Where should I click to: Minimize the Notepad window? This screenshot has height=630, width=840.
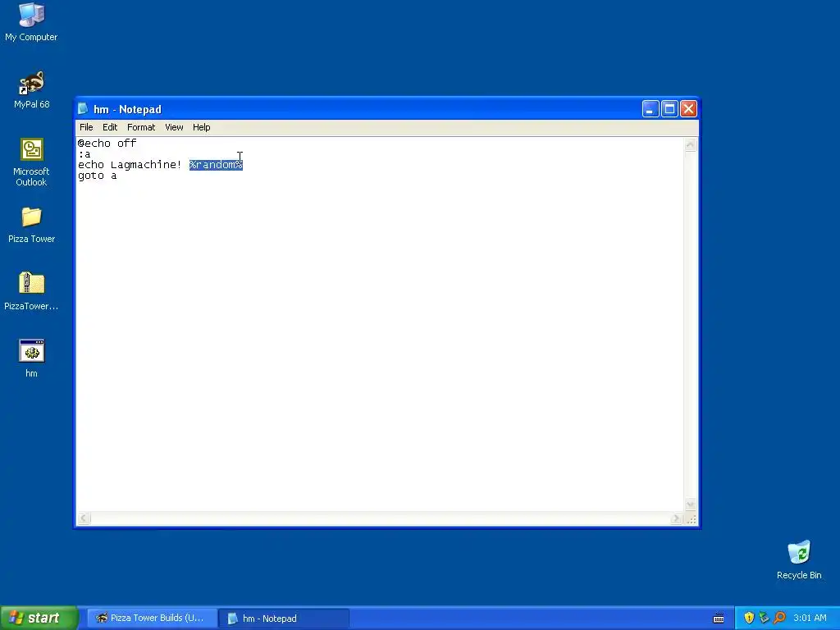[651, 109]
